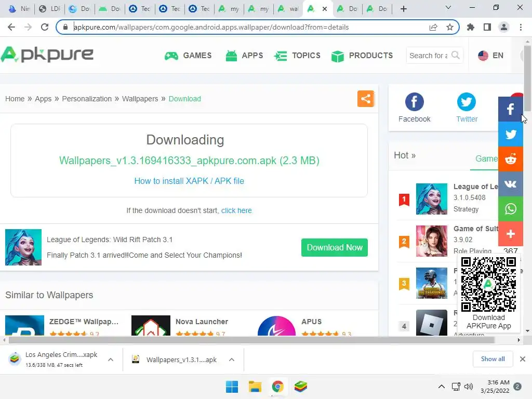The image size is (532, 399).
Task: Open League of Legends hot list thumbnail
Action: point(432,199)
